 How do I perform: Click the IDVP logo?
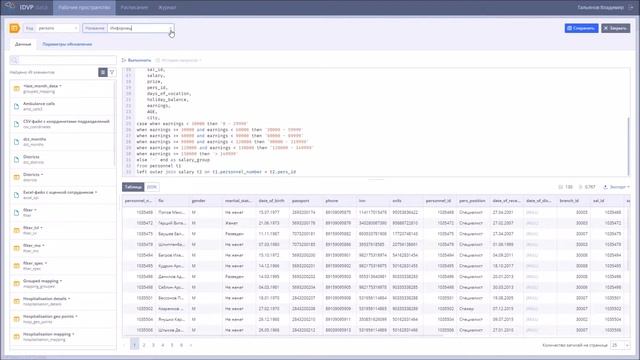coord(26,7)
